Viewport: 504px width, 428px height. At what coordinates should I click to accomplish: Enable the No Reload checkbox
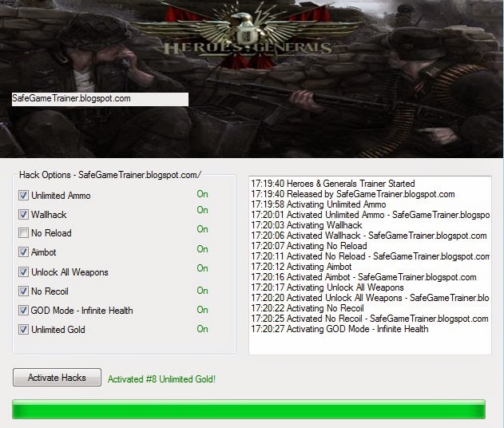coord(23,233)
